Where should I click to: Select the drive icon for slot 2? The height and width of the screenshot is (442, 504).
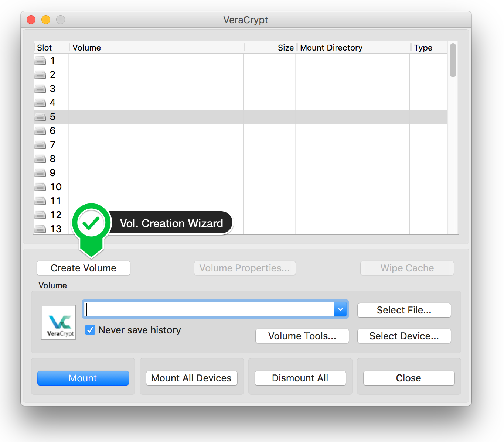(x=40, y=74)
